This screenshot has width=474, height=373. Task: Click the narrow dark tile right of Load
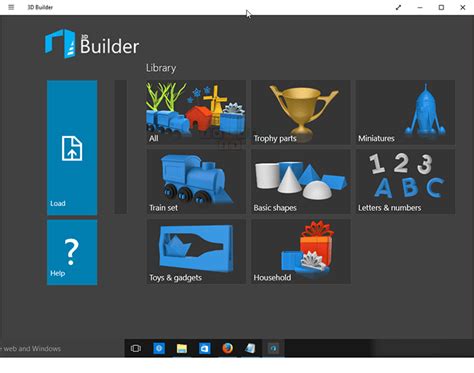pos(121,147)
